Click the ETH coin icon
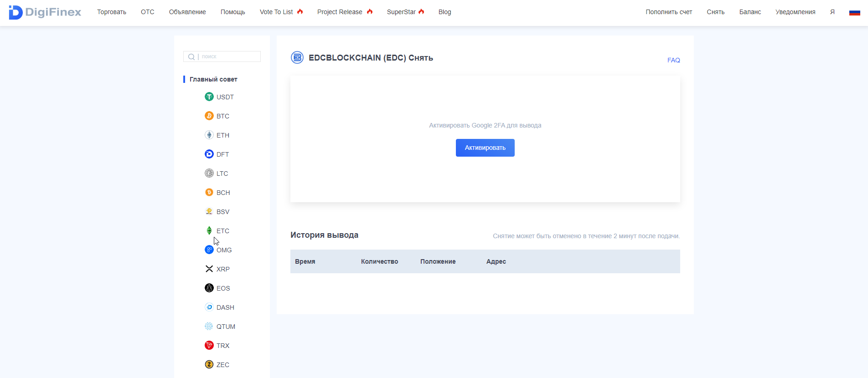Screen dimensions: 868x378 209,135
